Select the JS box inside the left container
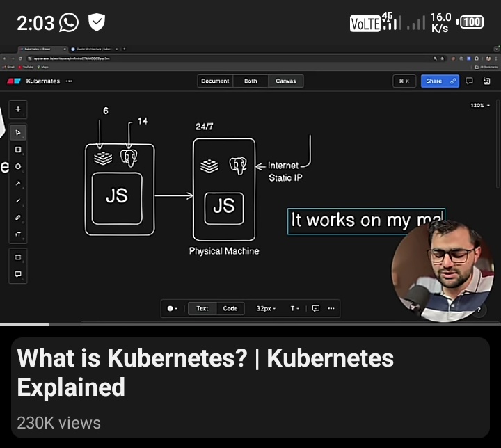Viewport: 501px width, 448px height. pos(117,198)
